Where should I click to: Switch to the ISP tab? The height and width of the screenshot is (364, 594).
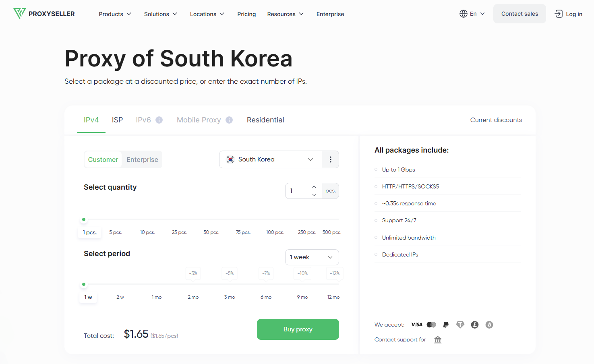click(x=117, y=120)
